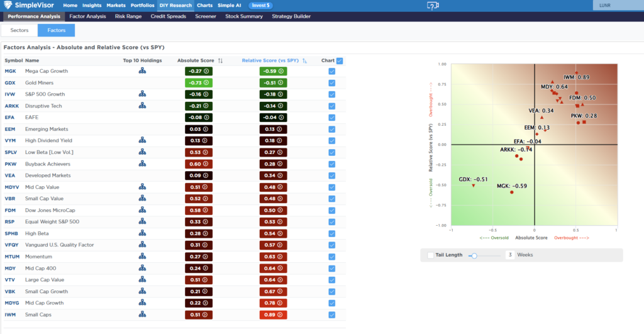Select the Sectors tab
This screenshot has width=644, height=334.
(19, 30)
